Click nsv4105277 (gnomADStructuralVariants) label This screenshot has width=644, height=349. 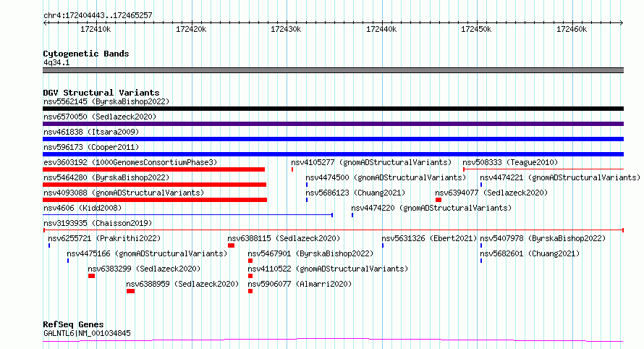click(x=371, y=162)
